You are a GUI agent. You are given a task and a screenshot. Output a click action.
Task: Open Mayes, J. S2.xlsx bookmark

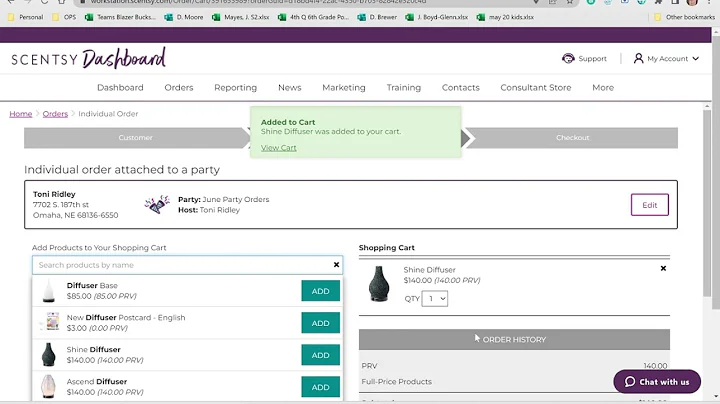241,17
